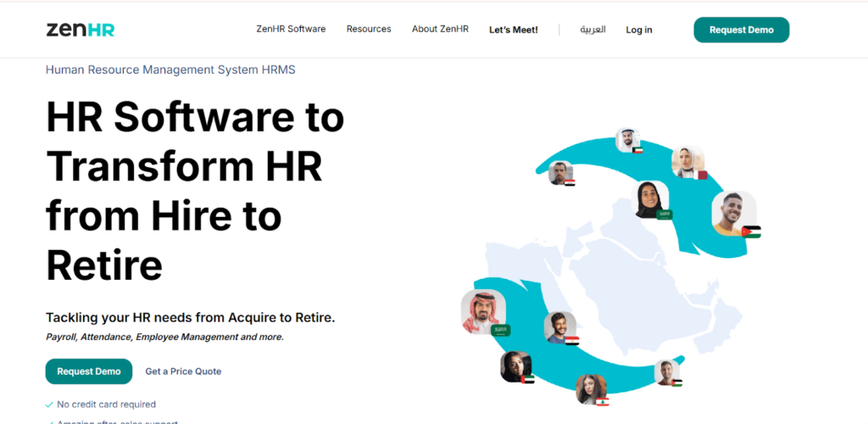This screenshot has width=868, height=424.
Task: Click the Jordan flag badge beside the yellow-shirt man
Action: 751,232
